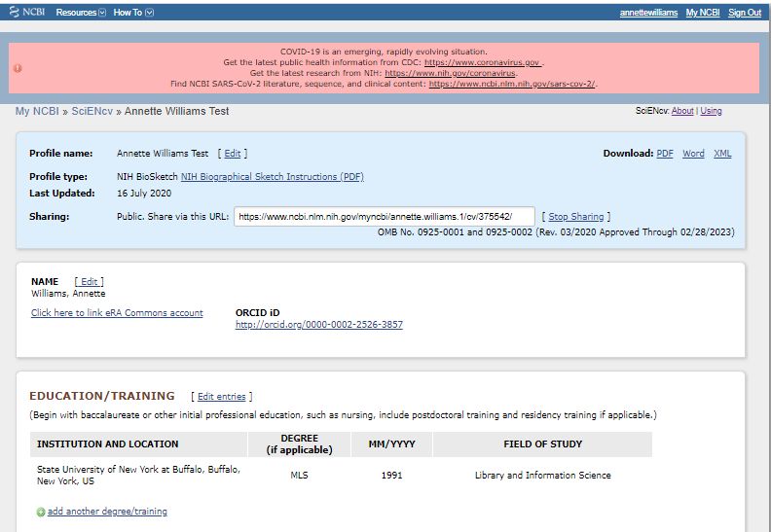Edit the profile name

point(232,154)
